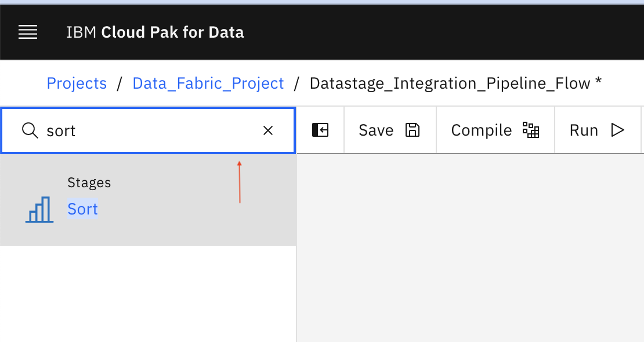644x342 pixels.
Task: Go to Data_Fabric_Project breadcrumb
Action: pos(208,83)
